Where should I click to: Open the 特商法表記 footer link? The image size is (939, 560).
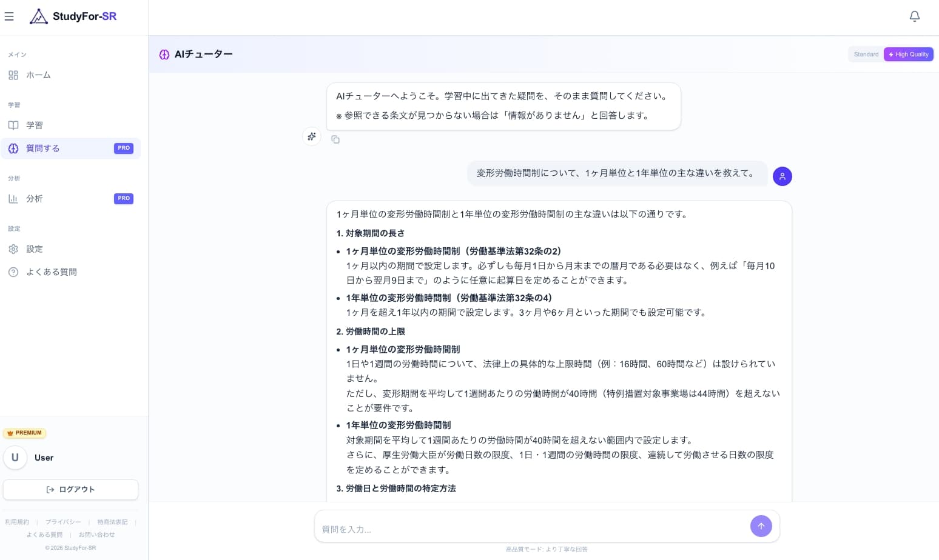coord(113,522)
